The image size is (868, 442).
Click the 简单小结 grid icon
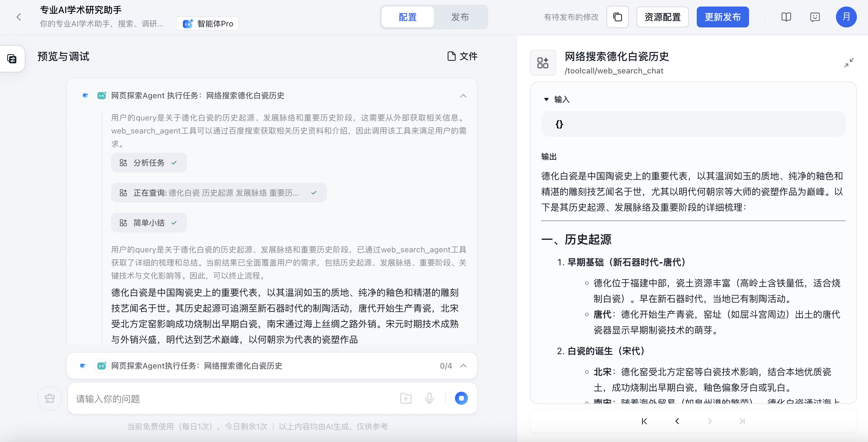[x=123, y=223]
